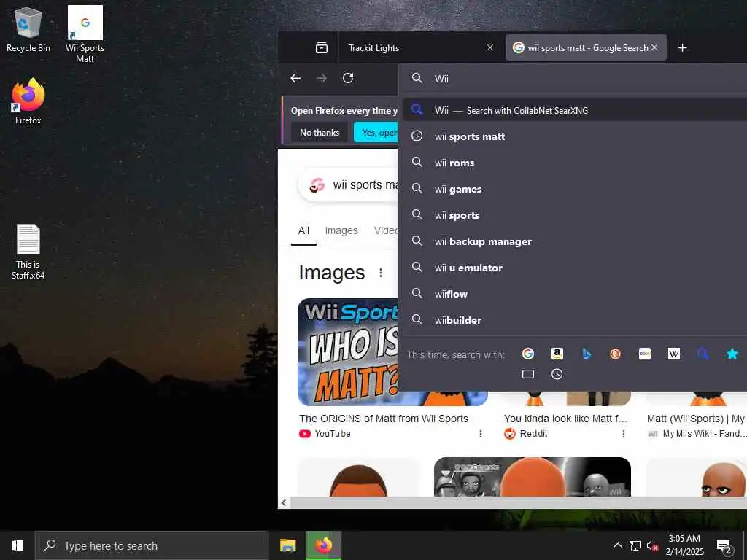Open the network status tray icon
747x560 pixels.
tap(635, 545)
